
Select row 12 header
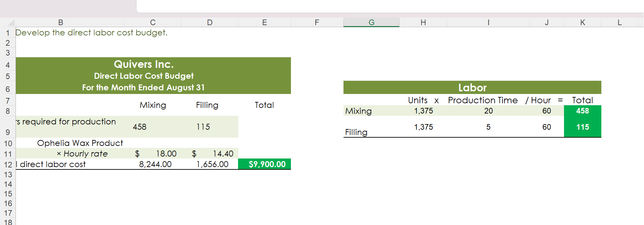point(8,164)
